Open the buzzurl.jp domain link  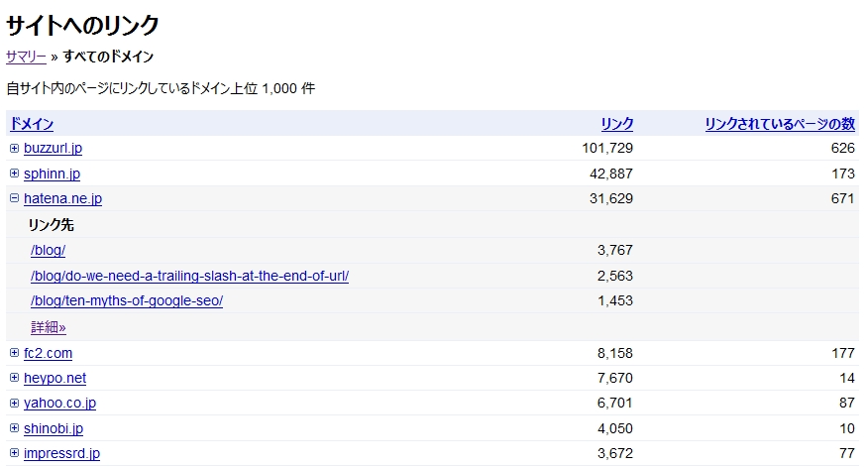[x=54, y=149]
